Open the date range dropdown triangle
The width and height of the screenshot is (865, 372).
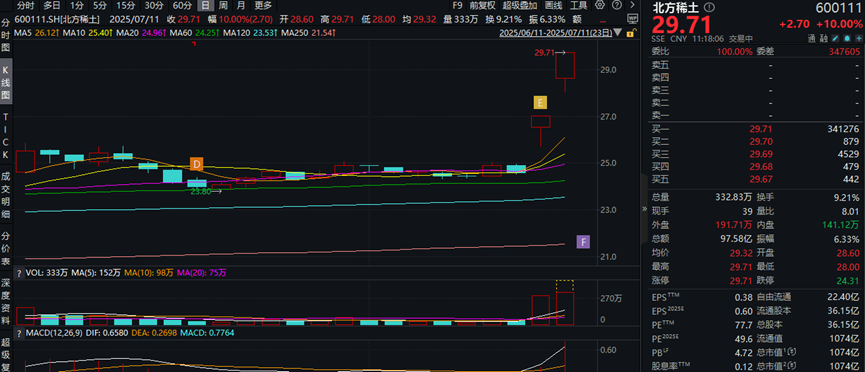click(618, 32)
